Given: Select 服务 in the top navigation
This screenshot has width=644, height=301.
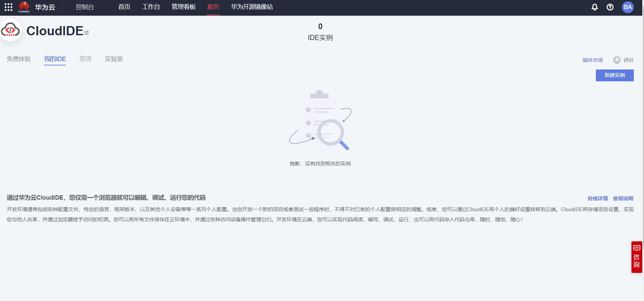Looking at the screenshot, I should pyautogui.click(x=213, y=7).
